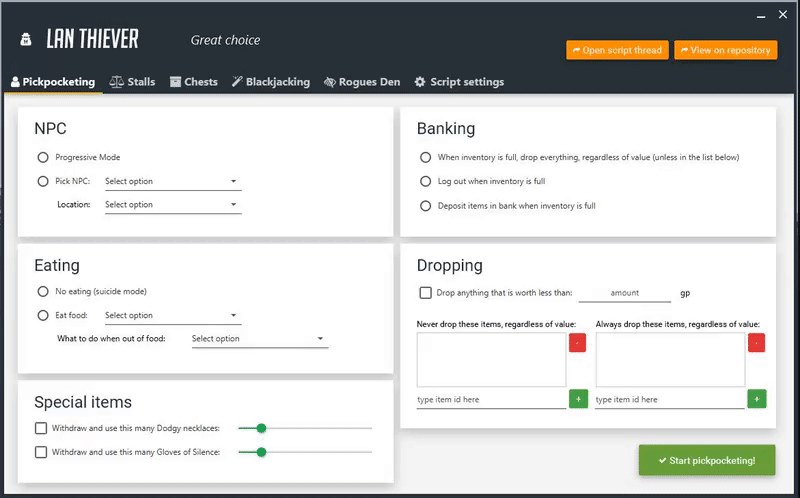Enable Drop anything worth less than checkbox
The image size is (800, 498).
point(426,293)
